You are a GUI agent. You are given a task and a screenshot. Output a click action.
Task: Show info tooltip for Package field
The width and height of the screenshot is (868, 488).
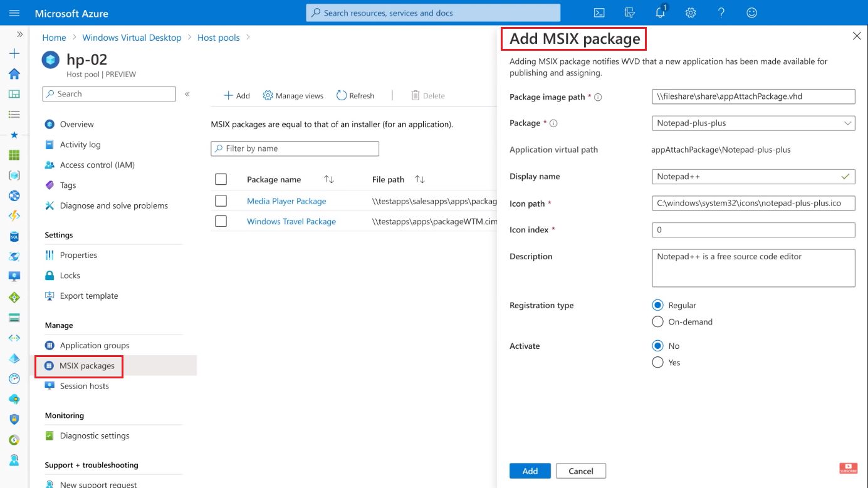click(x=553, y=123)
